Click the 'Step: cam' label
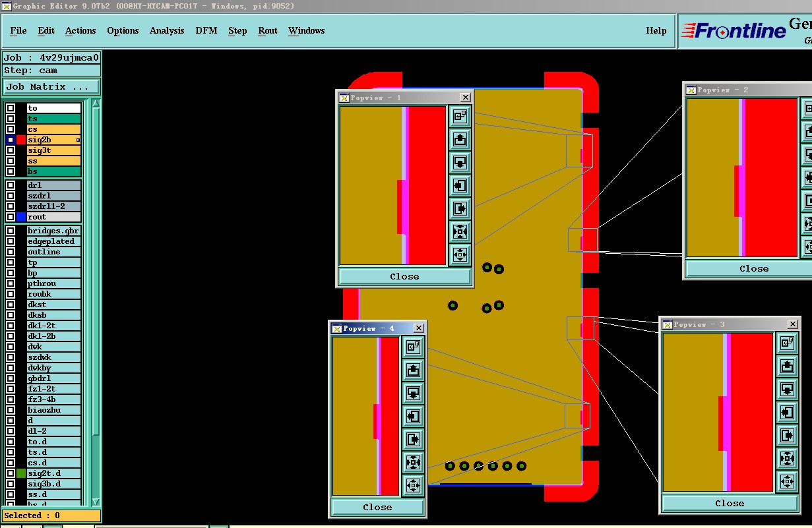The height and width of the screenshot is (528, 812). [x=51, y=71]
